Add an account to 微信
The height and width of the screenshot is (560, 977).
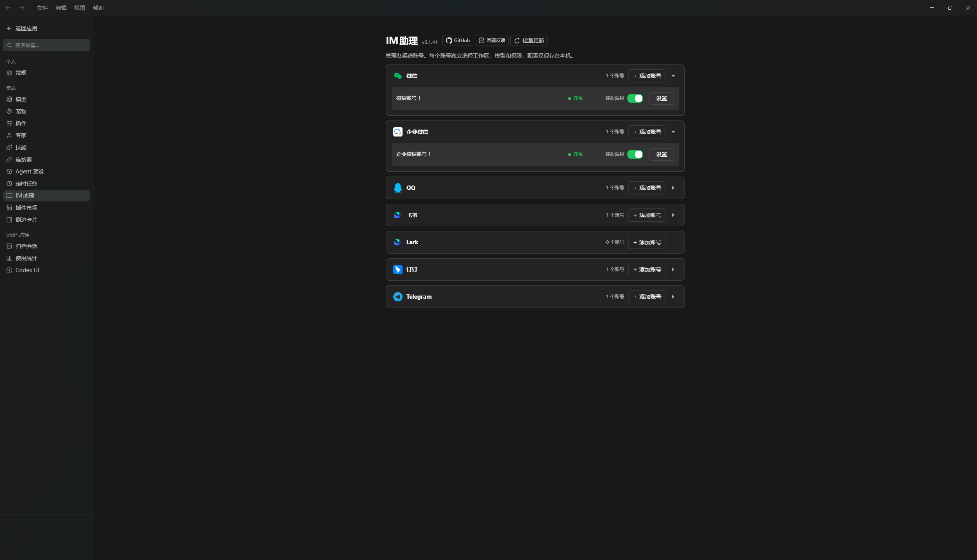click(647, 76)
